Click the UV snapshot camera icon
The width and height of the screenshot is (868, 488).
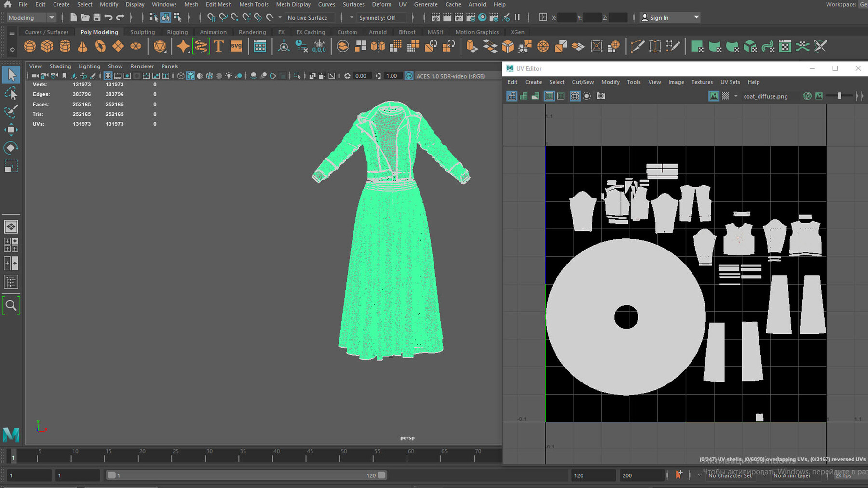click(x=601, y=96)
